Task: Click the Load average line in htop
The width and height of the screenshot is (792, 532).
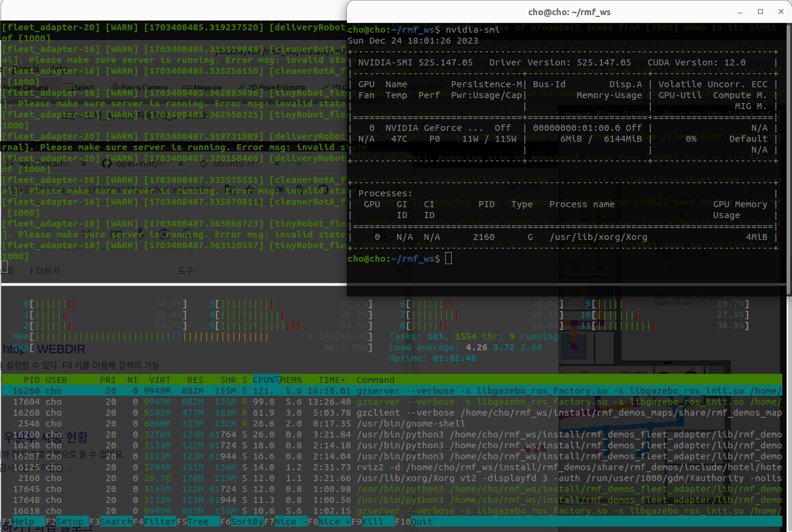Action: pos(465,347)
